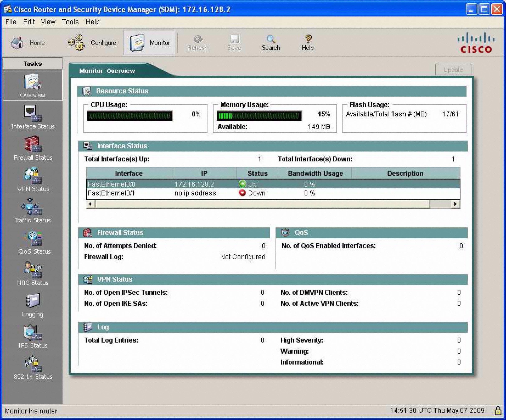Click the 'Not Configured' firewall log value
The width and height of the screenshot is (506, 420).
[x=243, y=257]
